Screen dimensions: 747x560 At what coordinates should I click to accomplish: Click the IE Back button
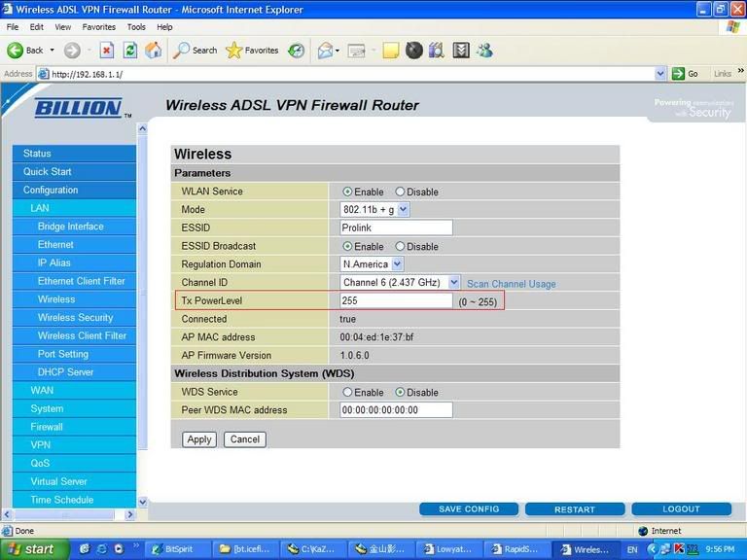(26, 50)
